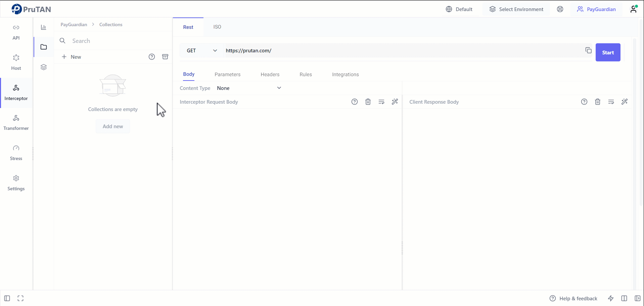644x306 pixels.
Task: Clear Interceptor Request Body with trash icon
Action: (368, 102)
